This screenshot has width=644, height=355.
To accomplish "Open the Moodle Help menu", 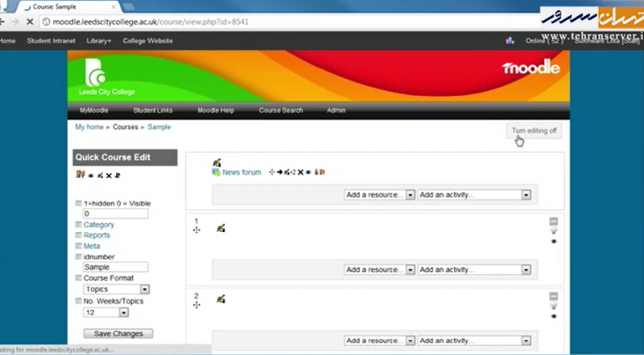I will pyautogui.click(x=216, y=110).
